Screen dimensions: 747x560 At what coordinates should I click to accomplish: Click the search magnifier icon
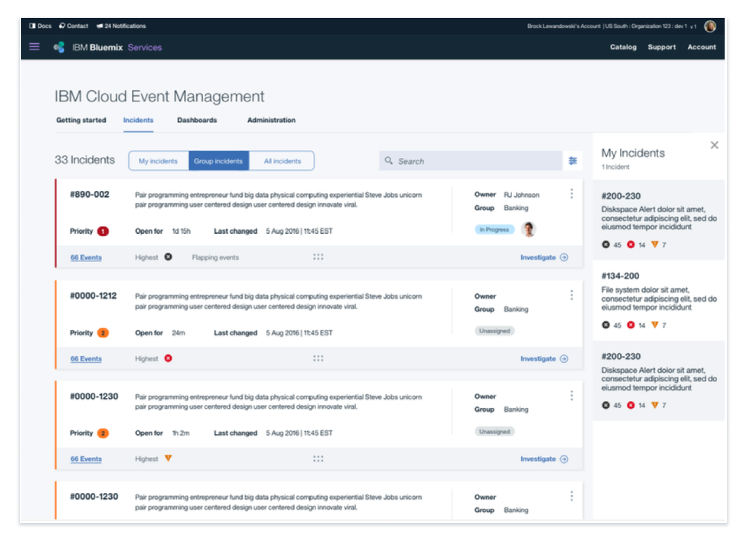coord(389,161)
